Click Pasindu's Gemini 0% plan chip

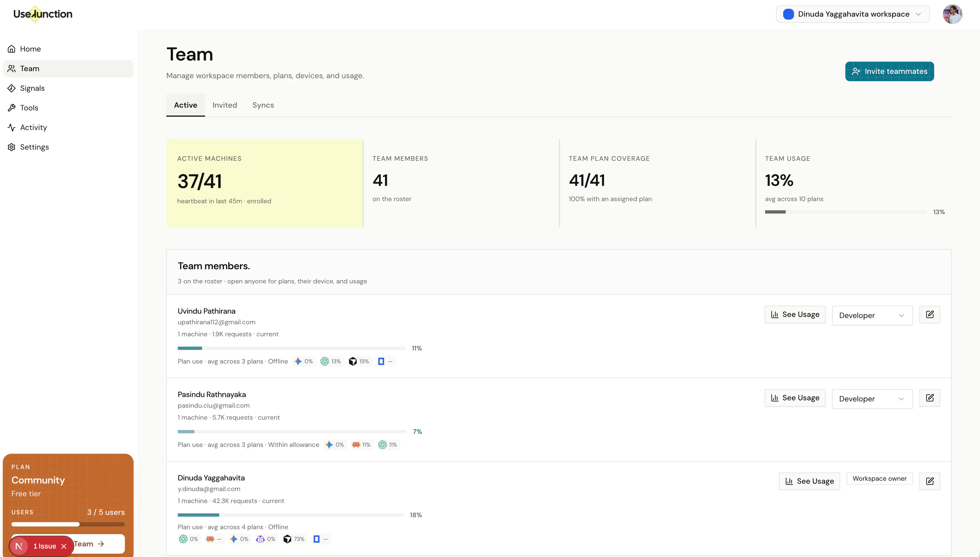[335, 444]
